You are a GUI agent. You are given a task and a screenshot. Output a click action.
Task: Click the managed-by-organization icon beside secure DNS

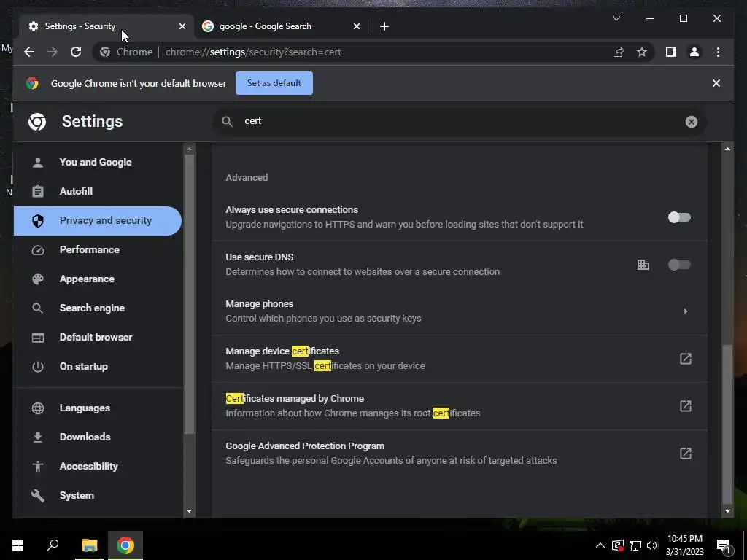coord(643,264)
